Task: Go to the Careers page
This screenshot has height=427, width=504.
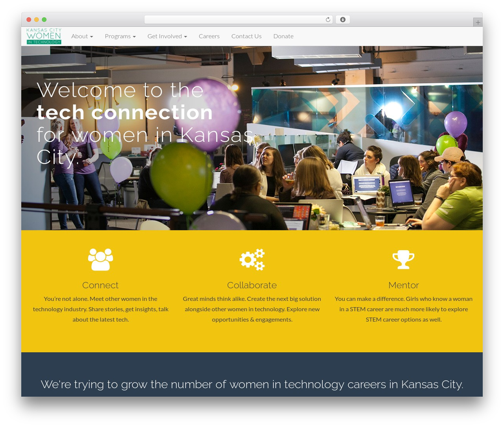Action: pyautogui.click(x=209, y=36)
